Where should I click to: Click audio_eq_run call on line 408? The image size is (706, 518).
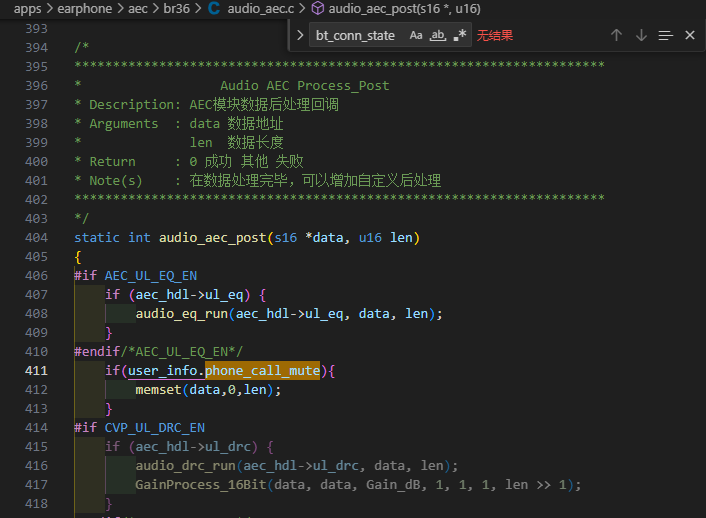(182, 314)
